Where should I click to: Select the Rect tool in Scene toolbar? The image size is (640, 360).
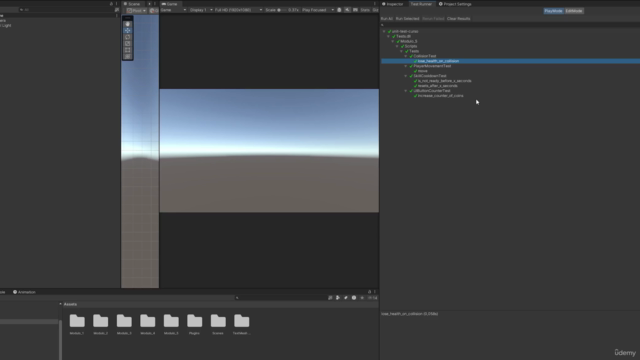(128, 50)
